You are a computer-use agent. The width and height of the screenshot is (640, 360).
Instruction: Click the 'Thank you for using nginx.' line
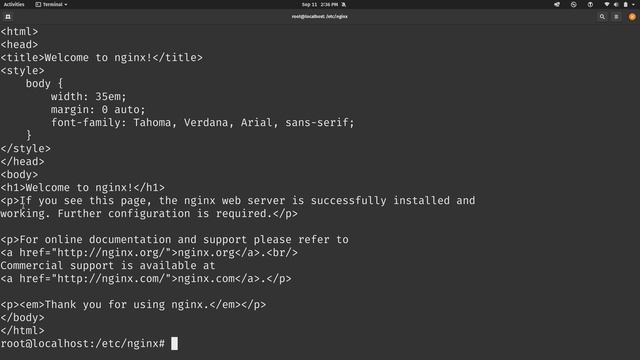[x=133, y=305]
